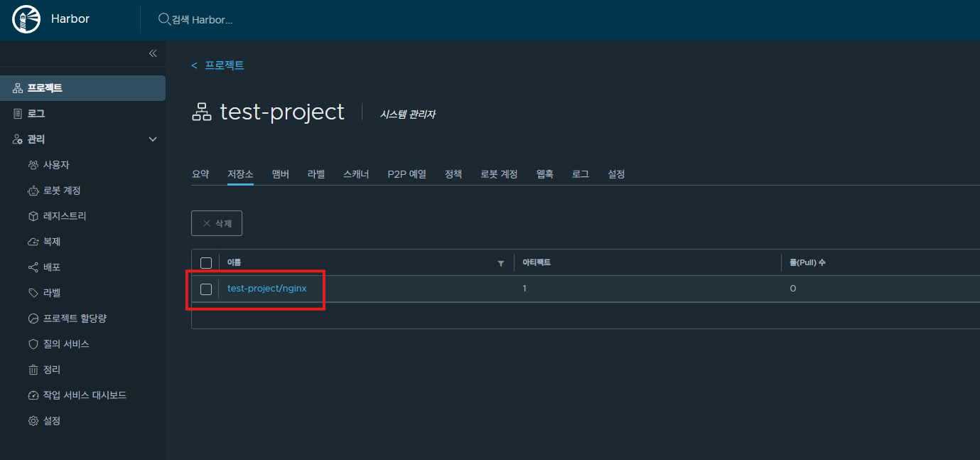Image resolution: width=980 pixels, height=460 pixels.
Task: Switch to the 요약 tab
Action: click(x=200, y=174)
